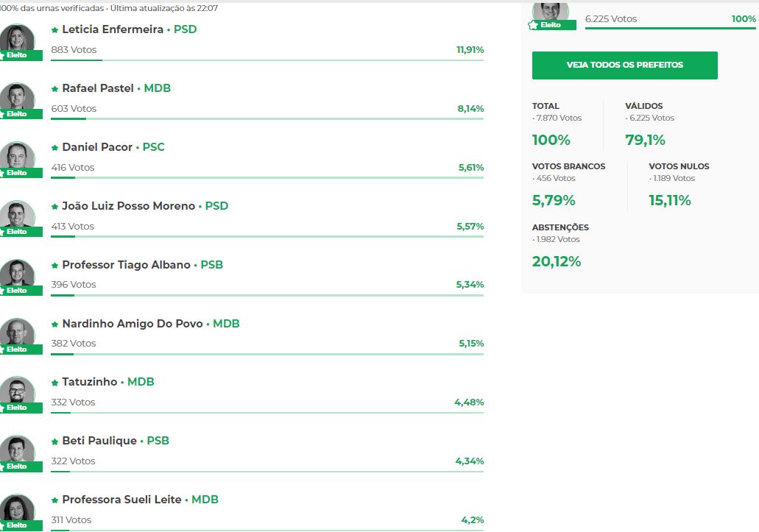Click the mayor's photo with Eleito badge

[551, 12]
